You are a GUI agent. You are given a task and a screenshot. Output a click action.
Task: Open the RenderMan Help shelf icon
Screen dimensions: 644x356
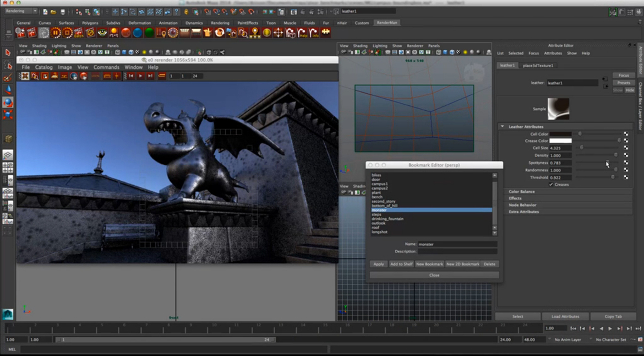click(x=302, y=33)
